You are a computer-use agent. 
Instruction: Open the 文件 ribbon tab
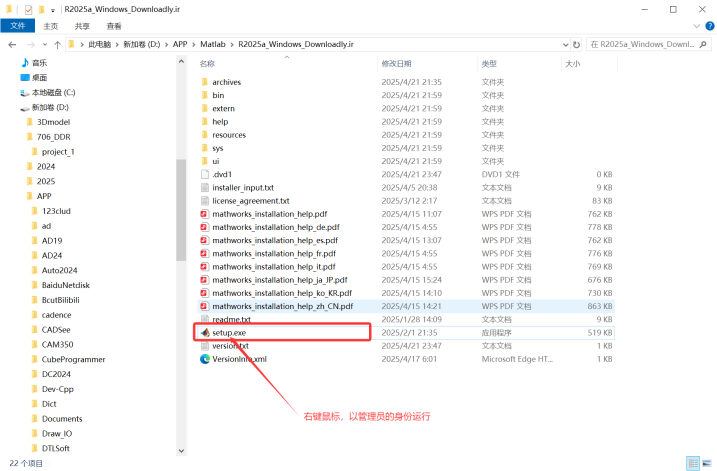tap(17, 26)
